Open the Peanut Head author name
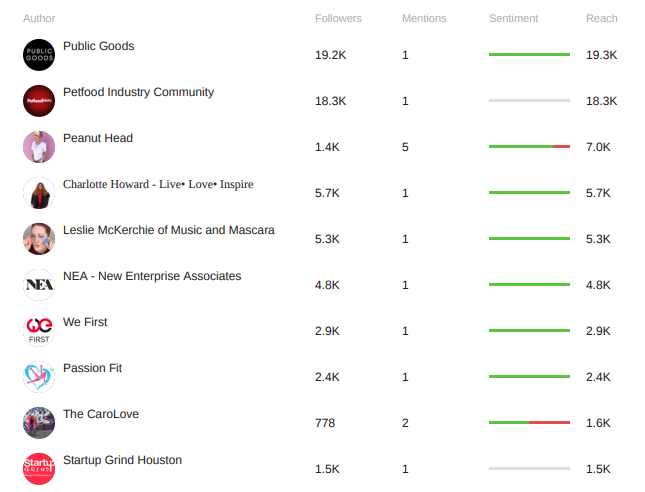The height and width of the screenshot is (492, 645). (98, 138)
